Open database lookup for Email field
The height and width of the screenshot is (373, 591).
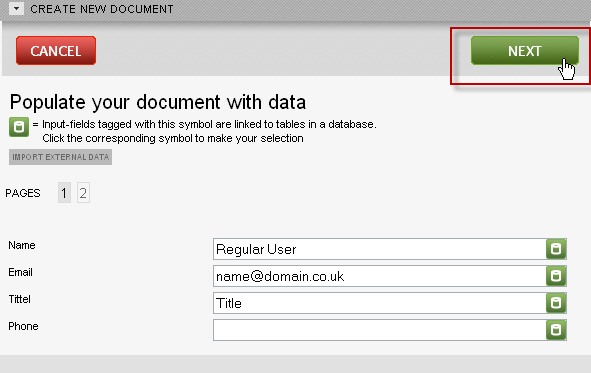(556, 276)
